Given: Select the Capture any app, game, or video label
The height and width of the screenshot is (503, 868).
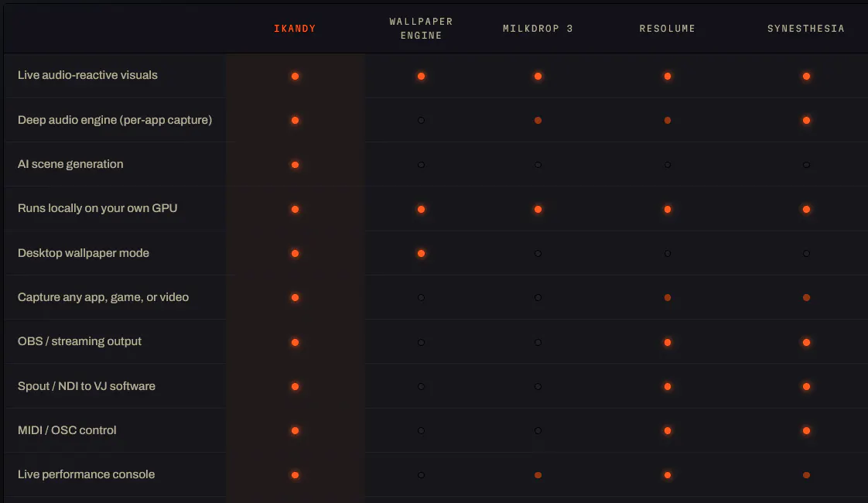Looking at the screenshot, I should pos(103,297).
